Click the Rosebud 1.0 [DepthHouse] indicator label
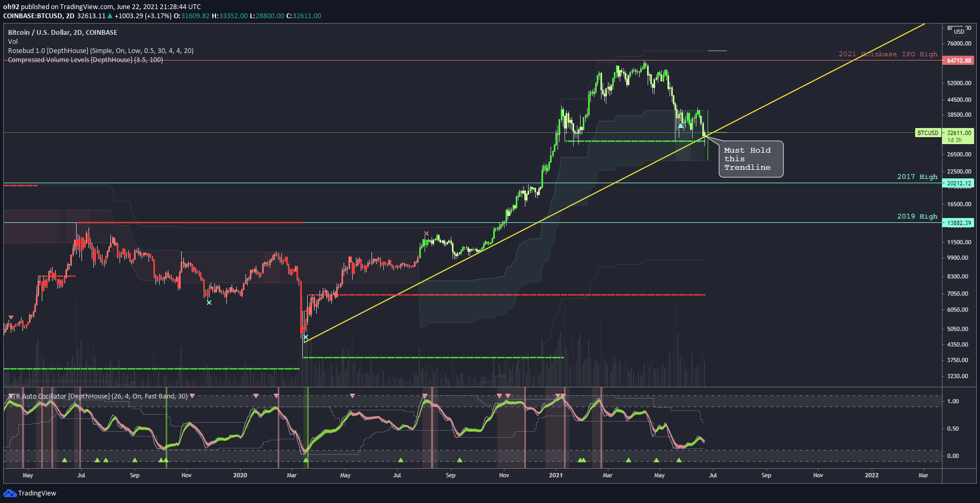Screen dimensions: 980x503 pos(101,51)
